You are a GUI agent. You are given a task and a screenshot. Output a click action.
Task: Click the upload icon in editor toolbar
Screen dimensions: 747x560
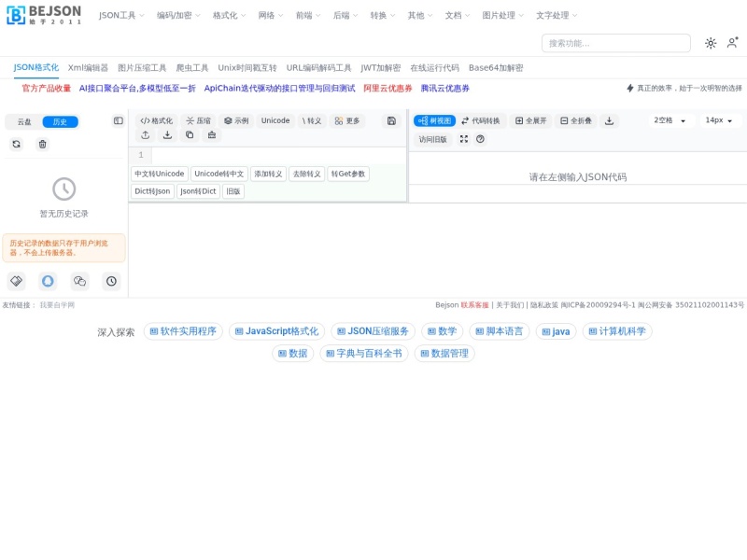tap(146, 135)
